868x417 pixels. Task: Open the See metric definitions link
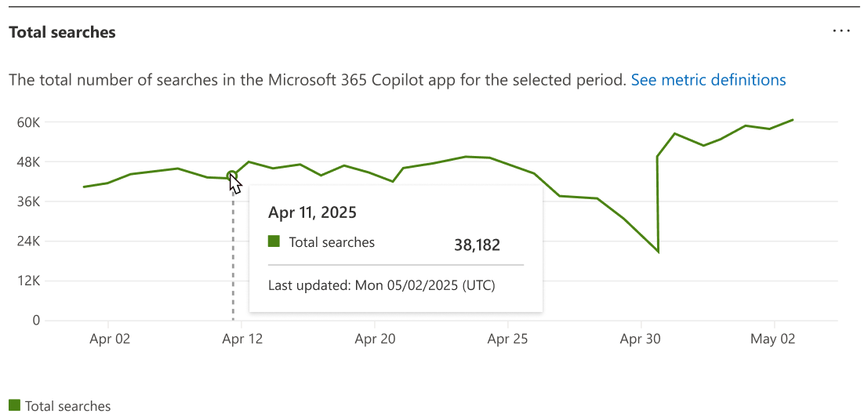708,80
